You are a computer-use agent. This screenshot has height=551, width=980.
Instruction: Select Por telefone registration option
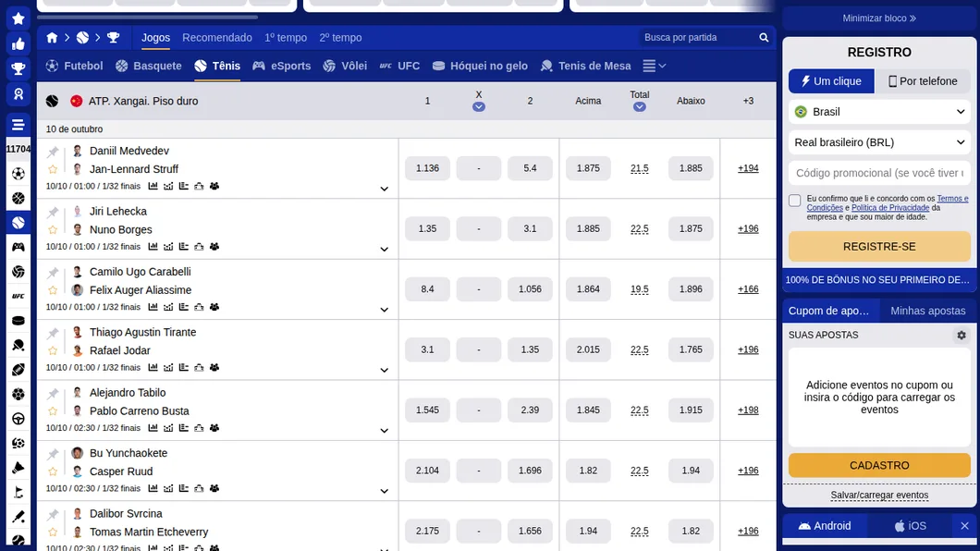coord(923,81)
